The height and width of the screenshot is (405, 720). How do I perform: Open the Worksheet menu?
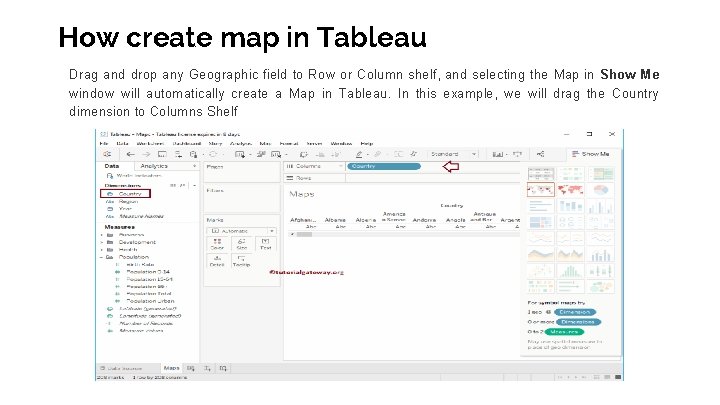pyautogui.click(x=150, y=143)
